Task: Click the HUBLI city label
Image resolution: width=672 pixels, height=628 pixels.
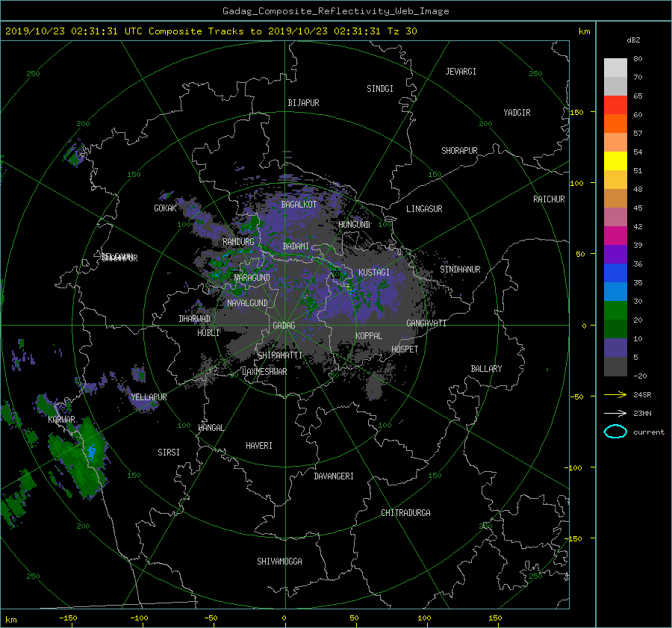Action: (208, 333)
